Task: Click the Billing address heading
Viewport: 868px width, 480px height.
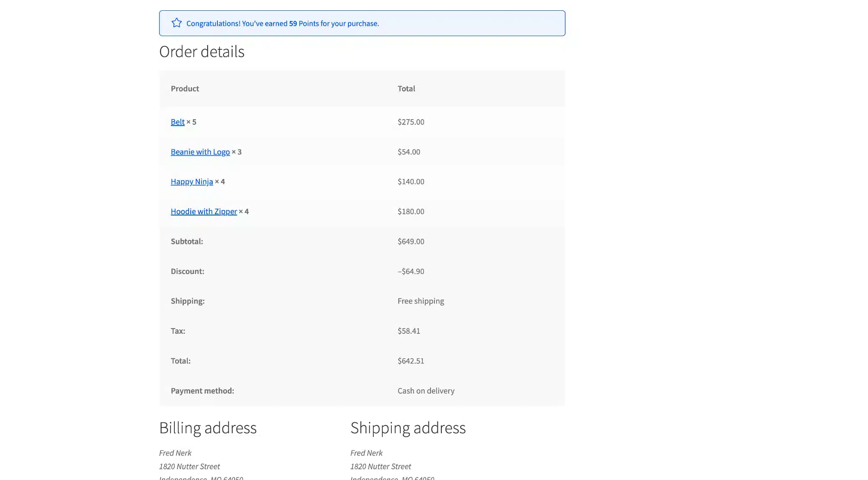Action: tap(208, 428)
